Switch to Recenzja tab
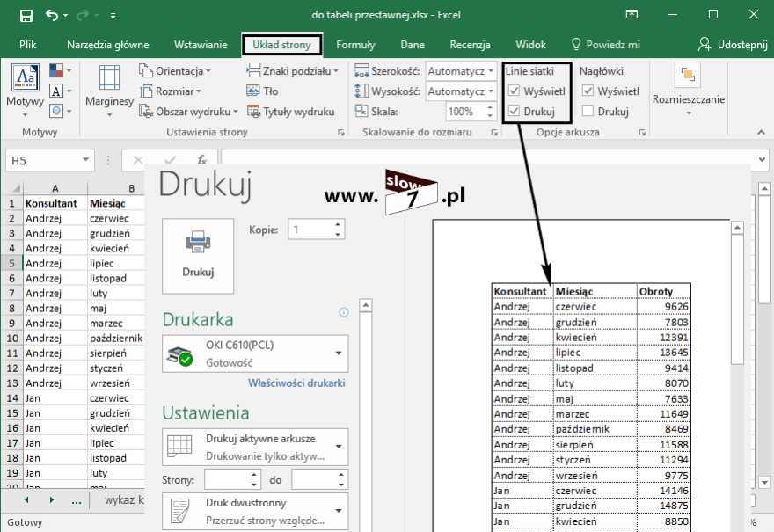Image resolution: width=774 pixels, height=532 pixels. click(x=470, y=45)
